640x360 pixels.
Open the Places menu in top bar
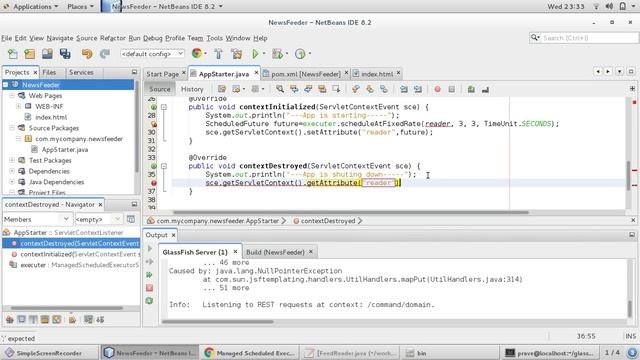click(80, 7)
